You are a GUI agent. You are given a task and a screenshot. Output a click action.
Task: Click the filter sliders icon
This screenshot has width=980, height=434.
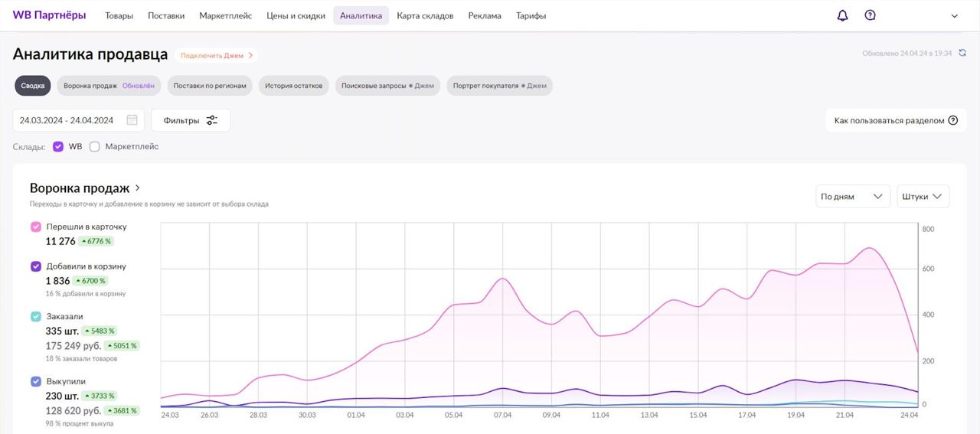pos(212,120)
